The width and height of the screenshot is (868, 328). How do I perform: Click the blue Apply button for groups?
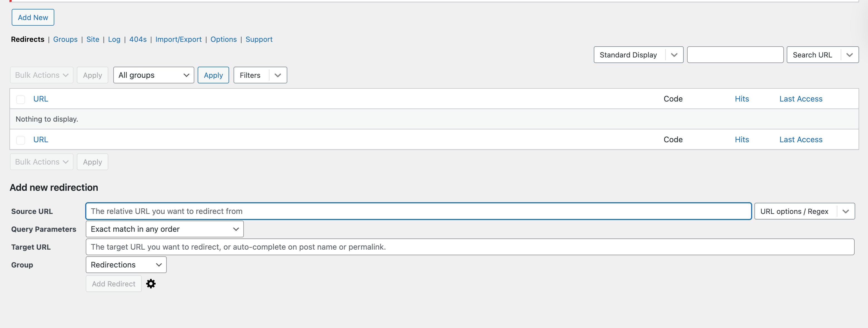coord(213,75)
